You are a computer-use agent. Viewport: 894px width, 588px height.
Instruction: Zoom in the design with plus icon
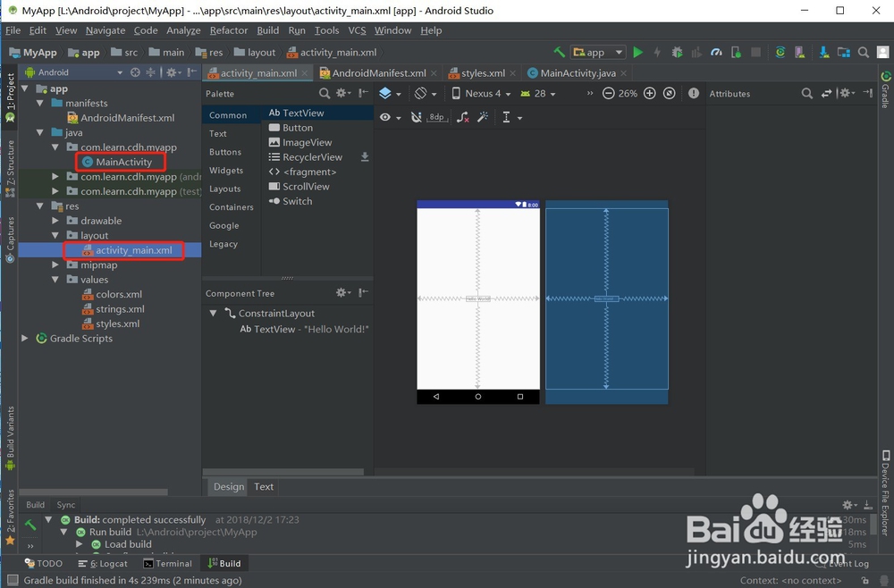coord(649,94)
